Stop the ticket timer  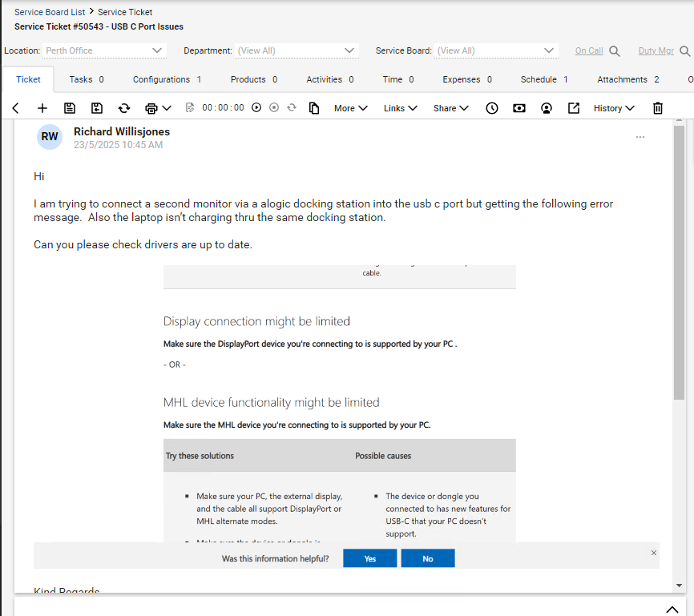[274, 107]
